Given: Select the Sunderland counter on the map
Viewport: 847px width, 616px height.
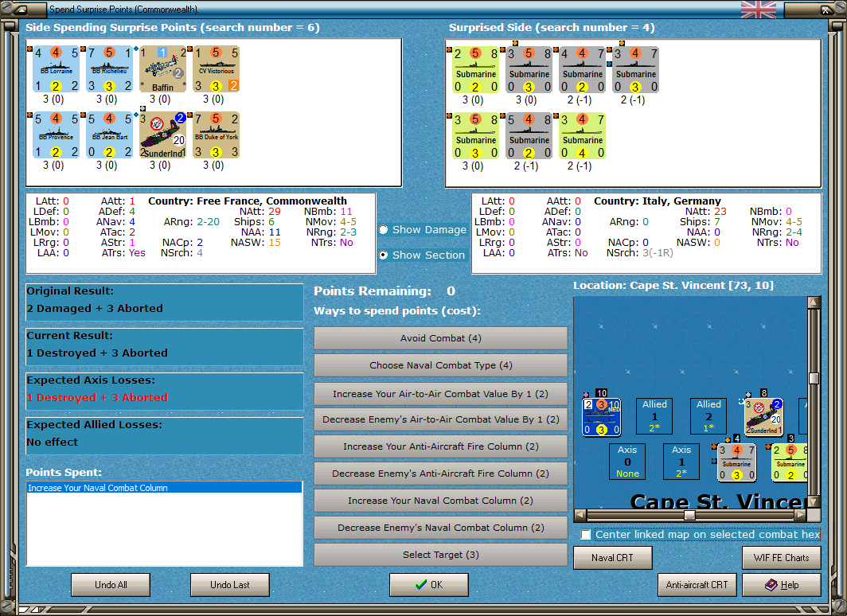Looking at the screenshot, I should tap(764, 417).
